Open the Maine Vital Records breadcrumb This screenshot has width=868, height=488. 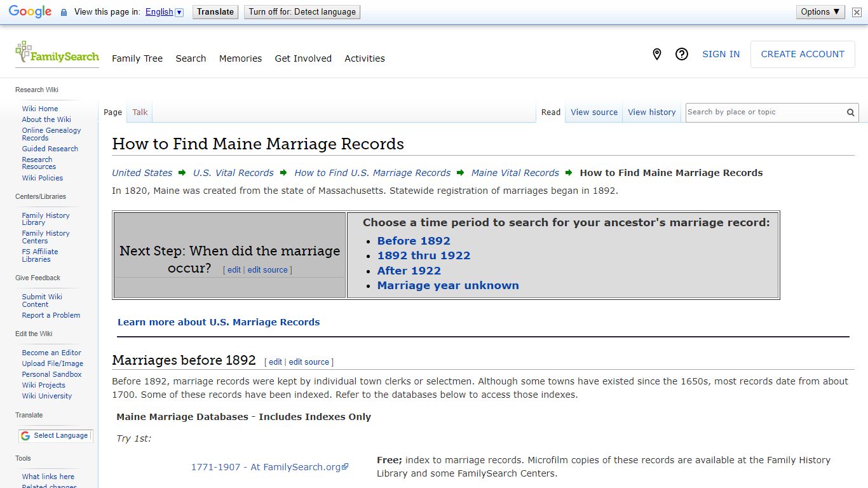[515, 173]
